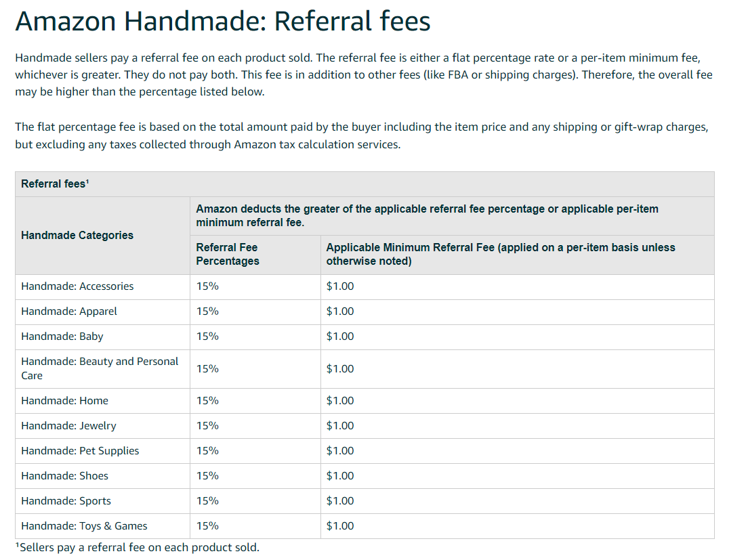The width and height of the screenshot is (729, 560).
Task: Select the Handmade: Home category cell
Action: tap(103, 401)
